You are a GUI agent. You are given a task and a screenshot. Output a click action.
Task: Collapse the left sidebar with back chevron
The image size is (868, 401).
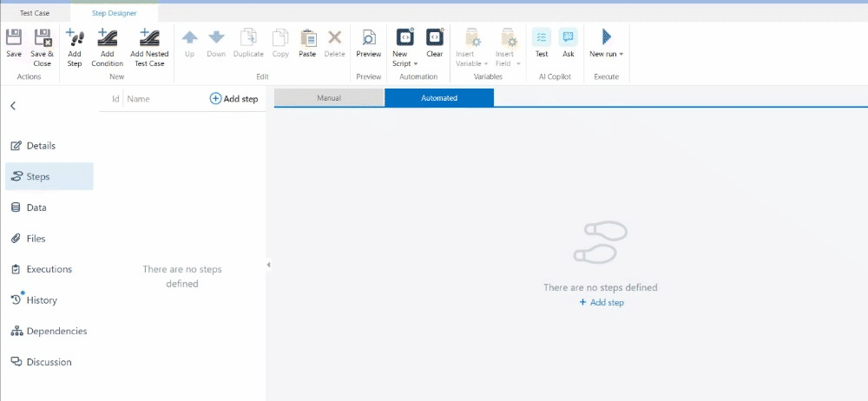tap(13, 105)
